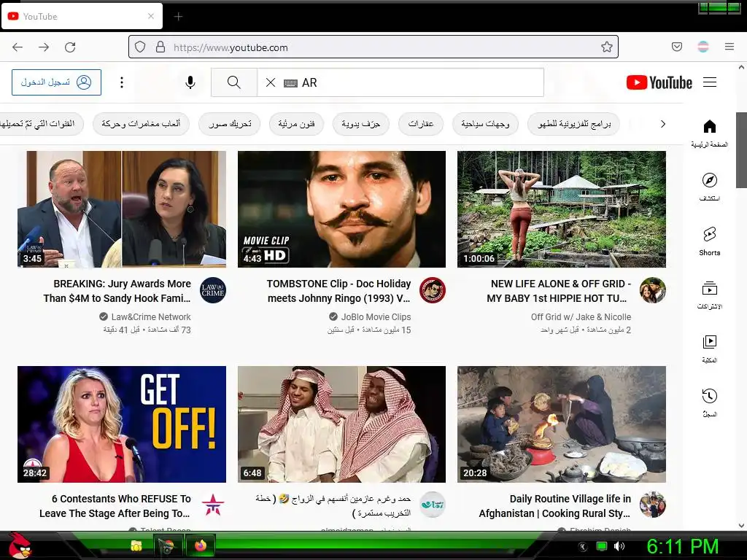
Task: Open BREAKING: Jury Awards video title
Action: coord(117,291)
